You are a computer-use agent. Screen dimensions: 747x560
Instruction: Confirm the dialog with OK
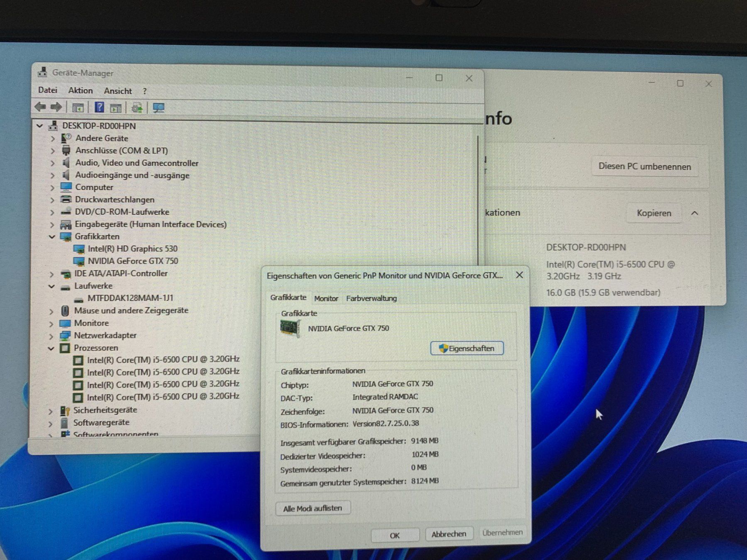pyautogui.click(x=395, y=536)
